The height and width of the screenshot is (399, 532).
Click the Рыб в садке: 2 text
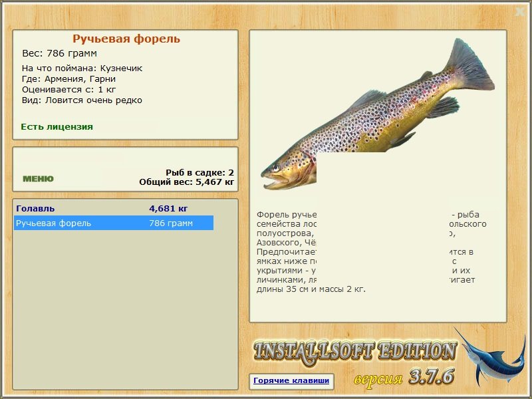200,172
